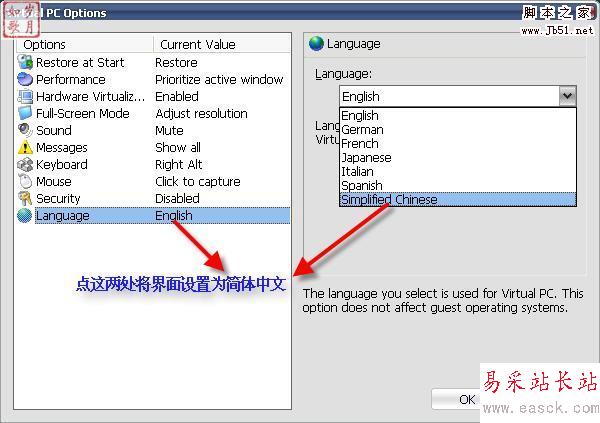Select the Hardware Virtualiz... option label
The width and height of the screenshot is (600, 423).
[90, 96]
